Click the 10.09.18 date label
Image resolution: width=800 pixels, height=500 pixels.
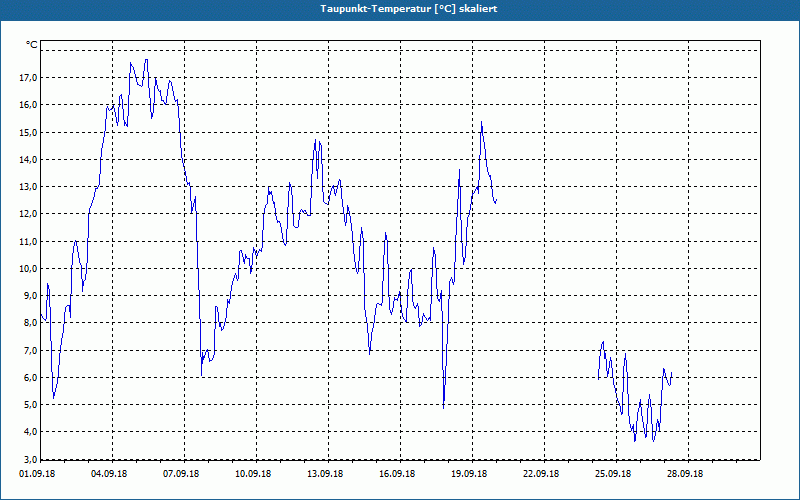coord(253,473)
